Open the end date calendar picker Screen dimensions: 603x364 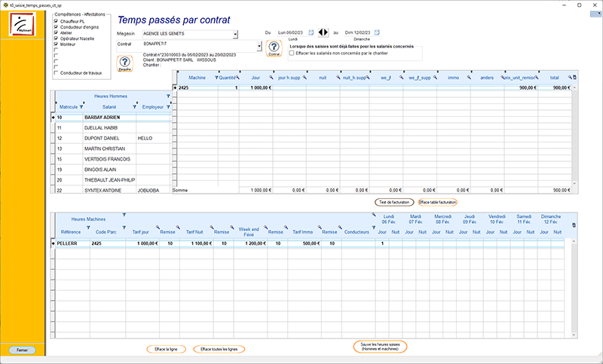(377, 32)
